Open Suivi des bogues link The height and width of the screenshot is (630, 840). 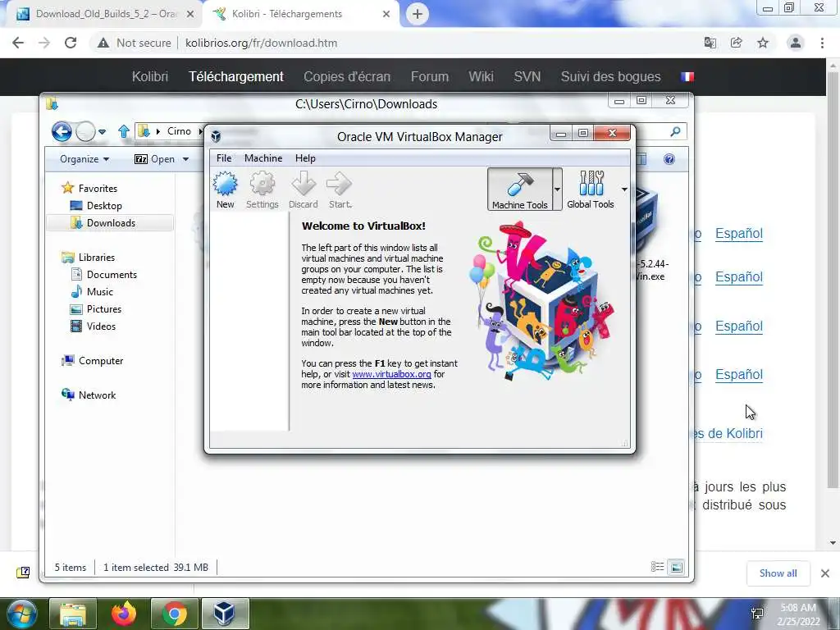pos(610,76)
